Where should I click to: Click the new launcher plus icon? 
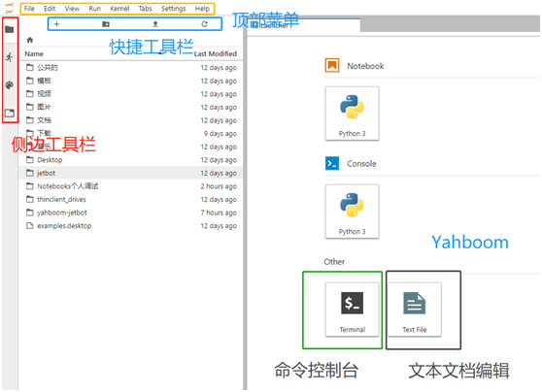(57, 24)
